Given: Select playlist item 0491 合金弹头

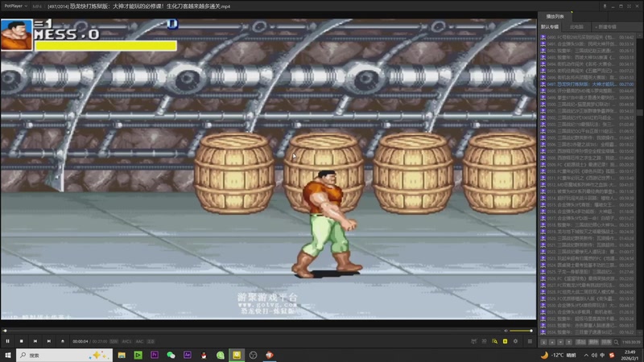Looking at the screenshot, I should point(588,44).
